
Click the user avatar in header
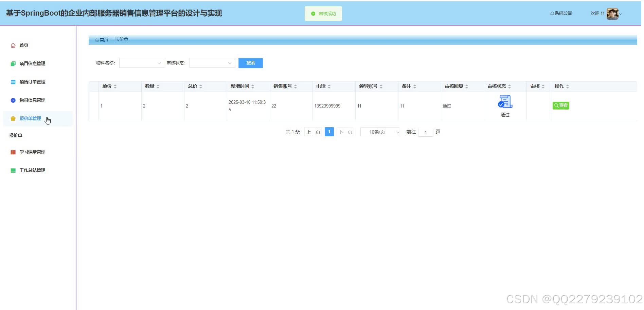tap(612, 14)
